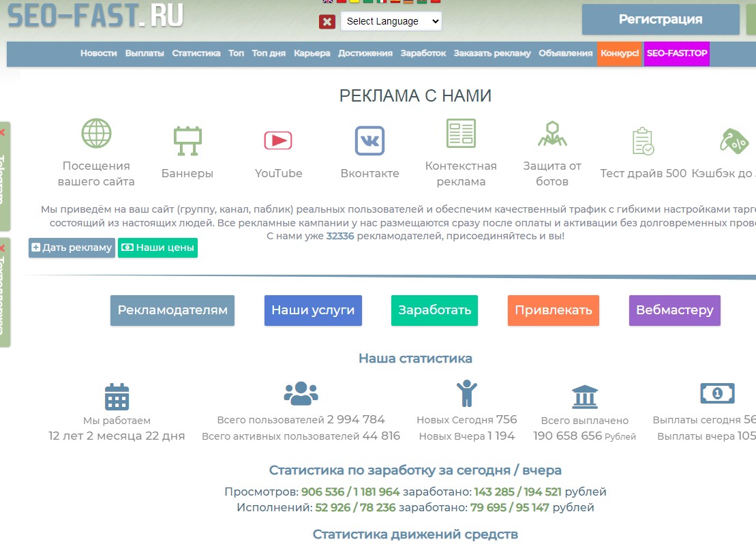Click the Статистика движений средств heading
Screen dimensions: 756x544
[x=415, y=534]
